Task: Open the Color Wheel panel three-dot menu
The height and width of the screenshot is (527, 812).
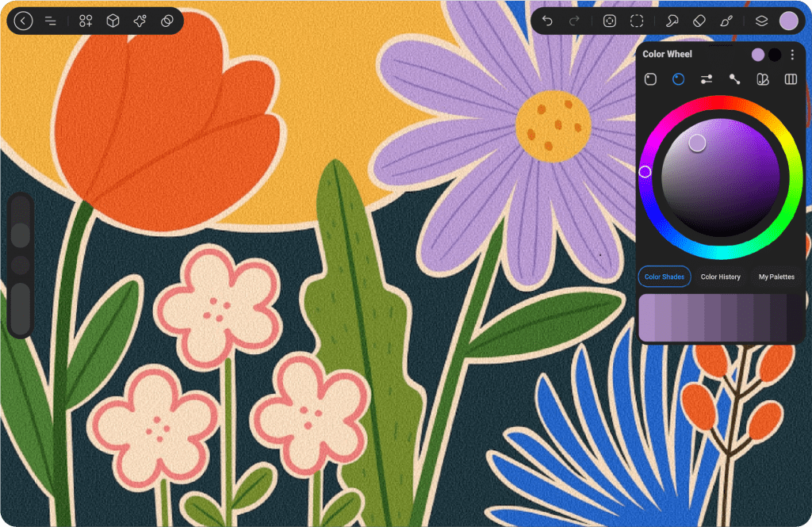Action: (792, 55)
